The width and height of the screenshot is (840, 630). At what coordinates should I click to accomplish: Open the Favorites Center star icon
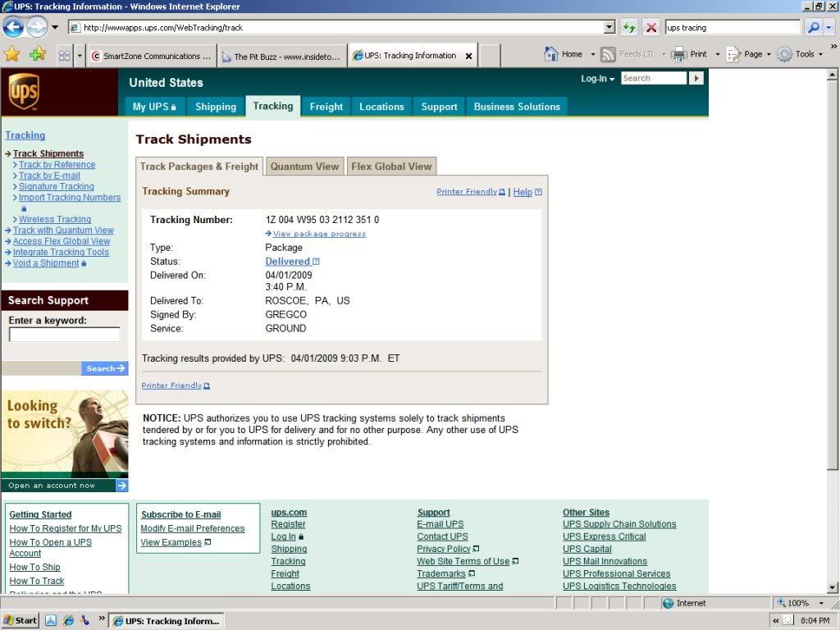tap(11, 55)
